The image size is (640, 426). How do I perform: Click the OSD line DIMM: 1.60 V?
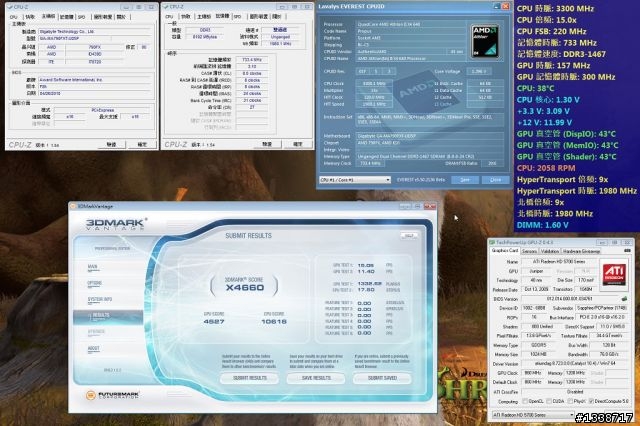[542, 225]
